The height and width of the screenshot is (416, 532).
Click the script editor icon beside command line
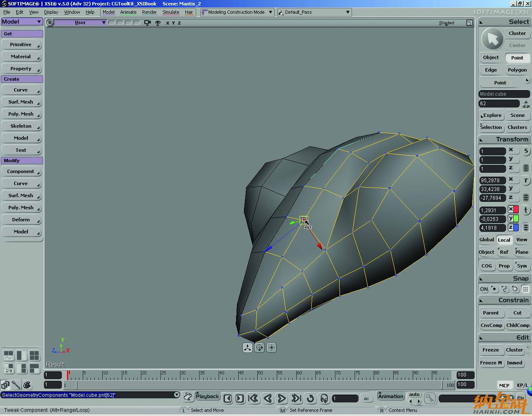188,397
